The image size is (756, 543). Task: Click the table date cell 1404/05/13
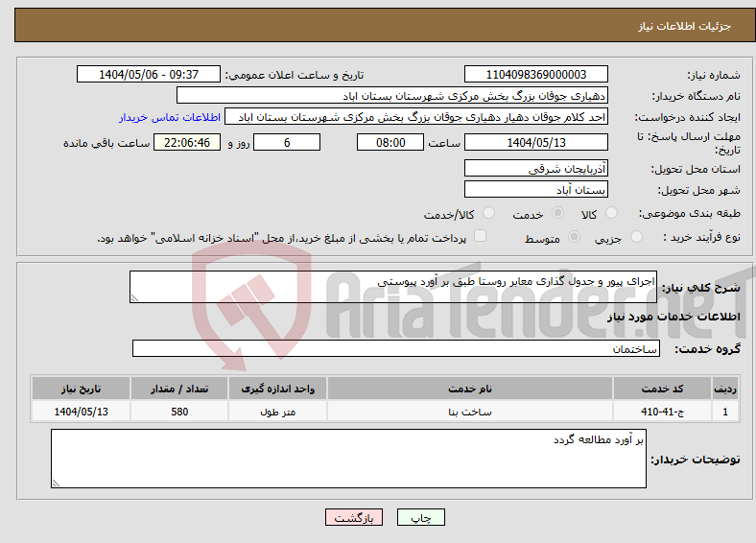coord(81,412)
